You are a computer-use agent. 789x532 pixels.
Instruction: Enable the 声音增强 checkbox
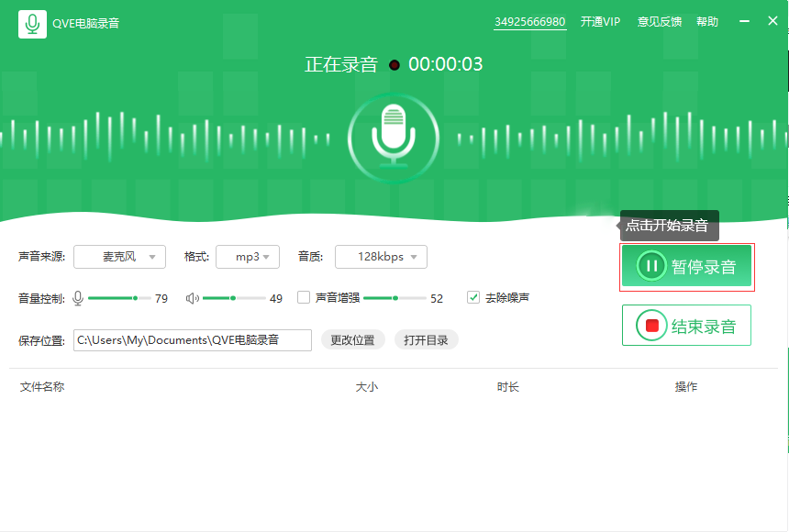coord(304,297)
